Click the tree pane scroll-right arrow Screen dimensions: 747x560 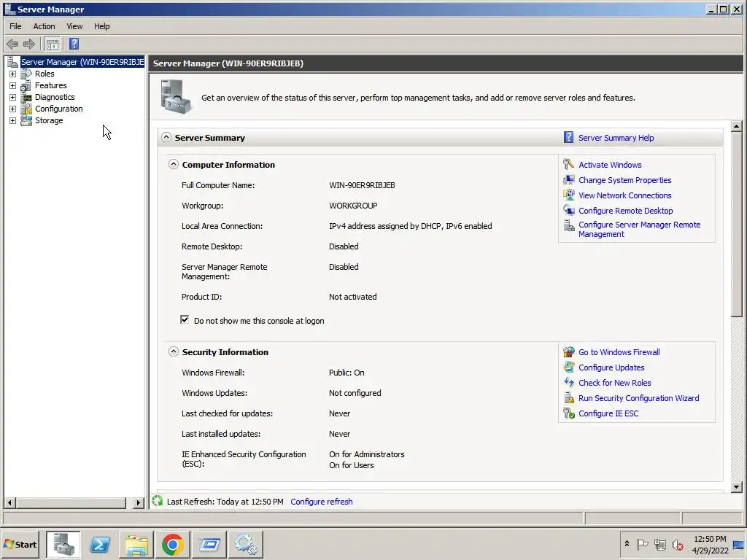coord(138,502)
